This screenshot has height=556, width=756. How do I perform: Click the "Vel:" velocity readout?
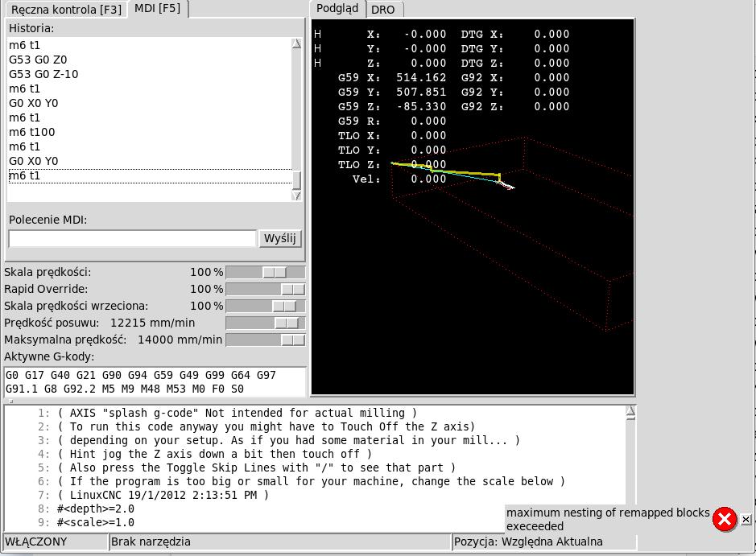point(399,179)
